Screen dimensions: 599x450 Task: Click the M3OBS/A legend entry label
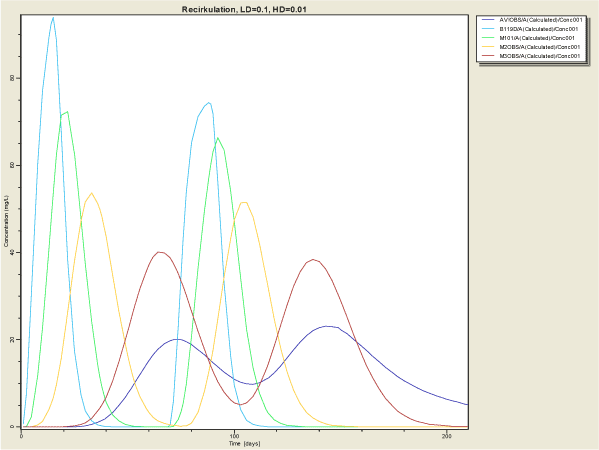539,56
